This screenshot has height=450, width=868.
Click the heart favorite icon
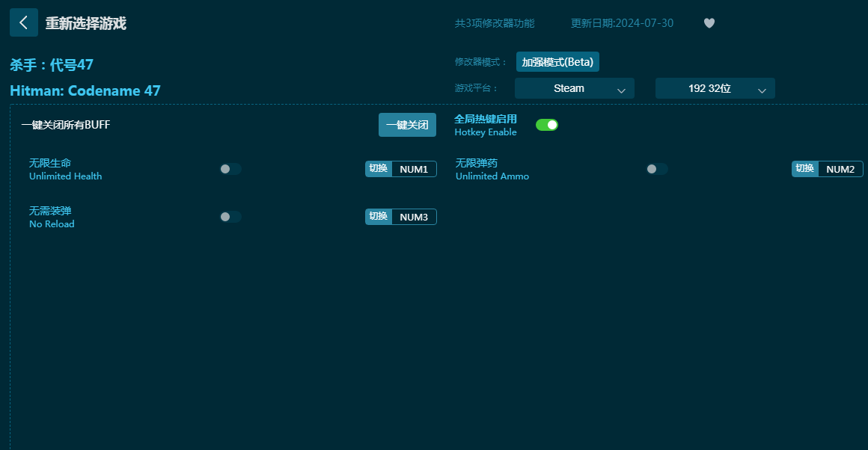pos(709,23)
